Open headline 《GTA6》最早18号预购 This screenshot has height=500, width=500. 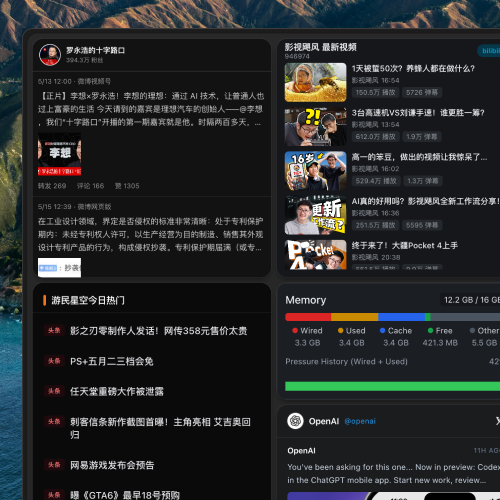pos(125,495)
